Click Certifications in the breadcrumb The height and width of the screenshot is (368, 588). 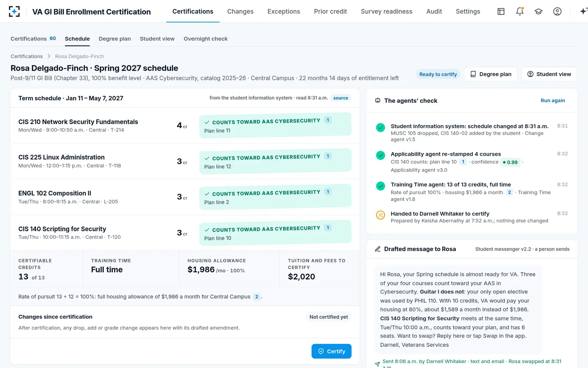(27, 56)
